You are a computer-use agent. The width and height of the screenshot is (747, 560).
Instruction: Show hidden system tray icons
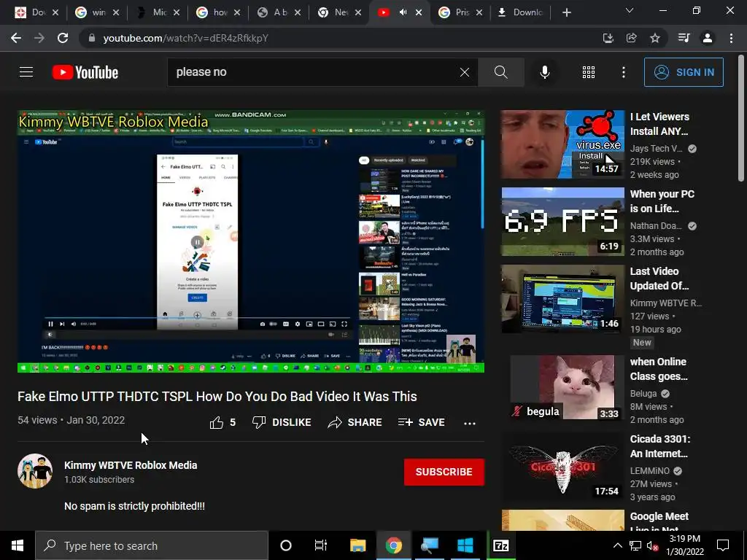point(617,545)
